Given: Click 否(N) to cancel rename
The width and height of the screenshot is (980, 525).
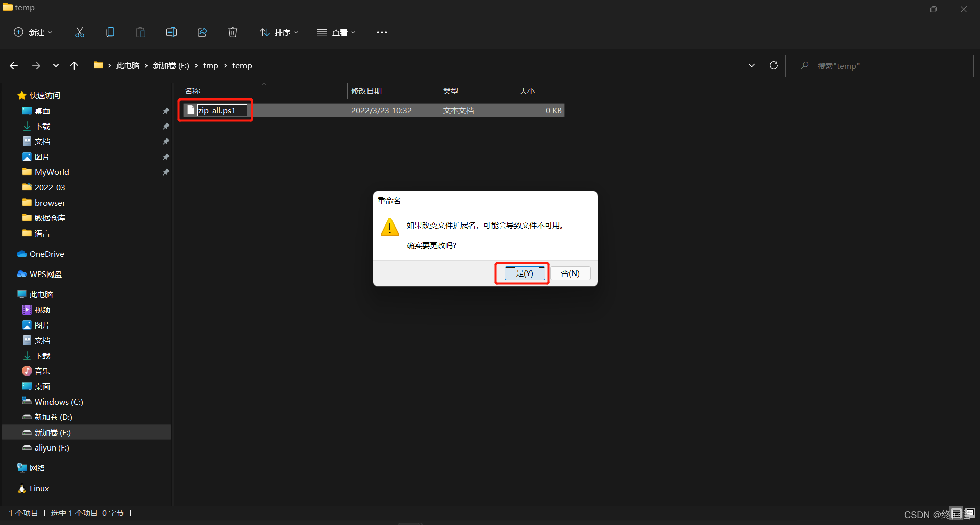Looking at the screenshot, I should (x=570, y=273).
